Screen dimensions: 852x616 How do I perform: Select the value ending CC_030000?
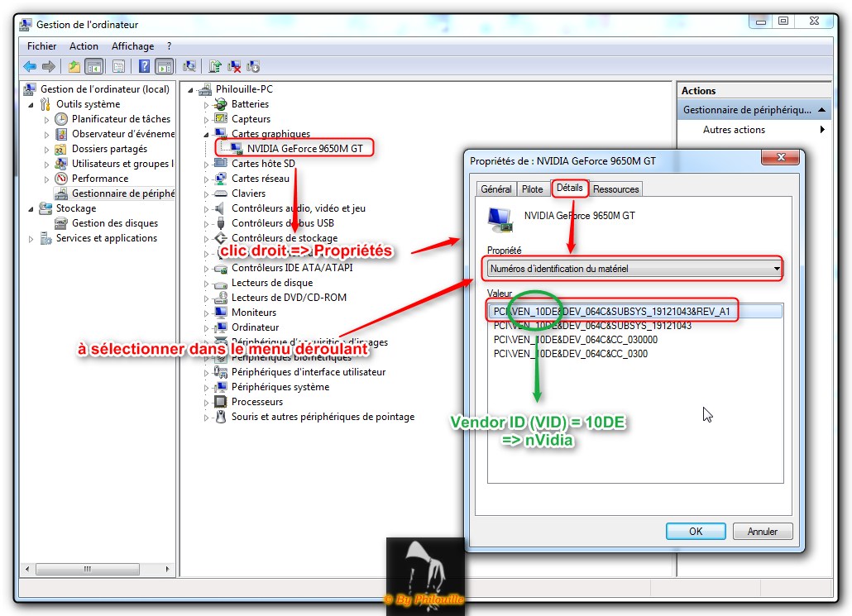coord(575,340)
